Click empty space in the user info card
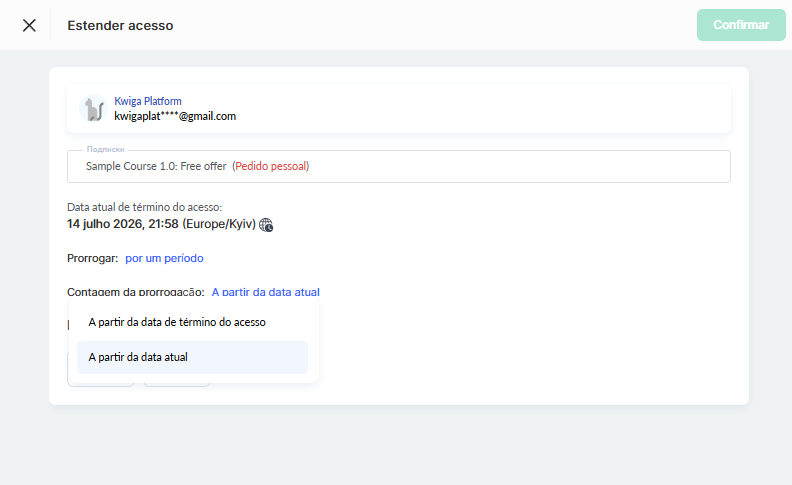The width and height of the screenshot is (792, 485). click(x=480, y=109)
